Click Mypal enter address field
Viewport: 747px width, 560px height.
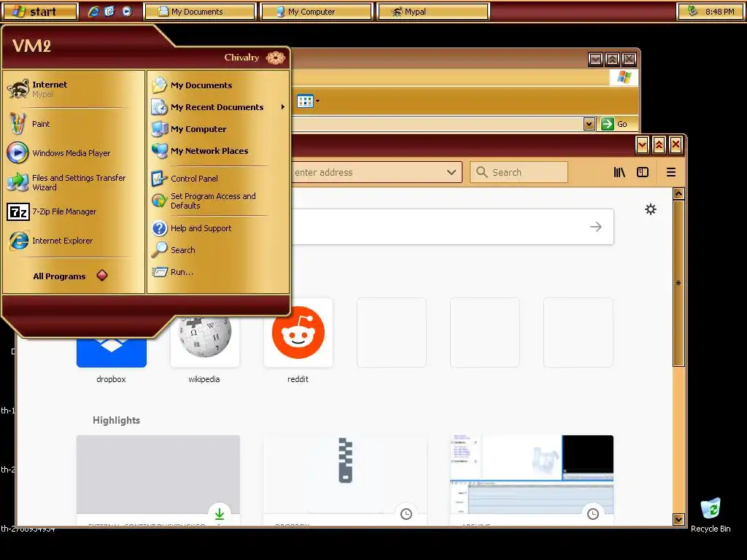367,172
